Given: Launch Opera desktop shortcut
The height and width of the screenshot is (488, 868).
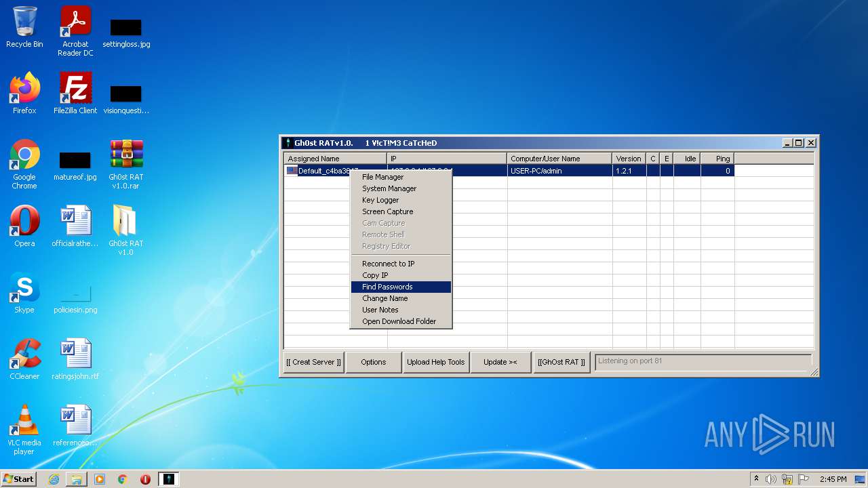Looking at the screenshot, I should (x=24, y=226).
